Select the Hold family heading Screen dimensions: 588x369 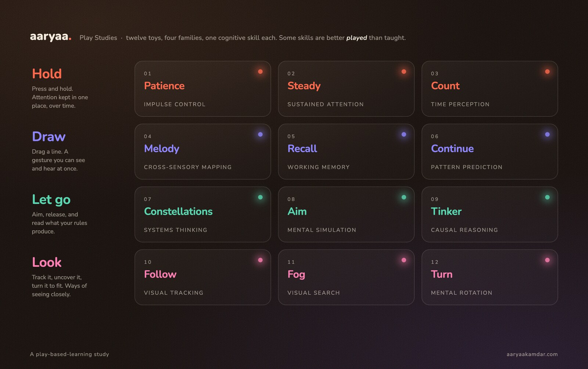tap(47, 74)
